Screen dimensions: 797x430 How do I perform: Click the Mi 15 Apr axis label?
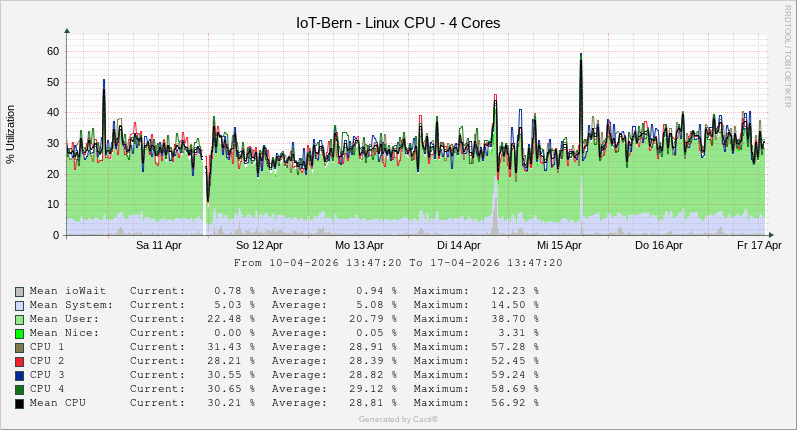click(x=559, y=245)
